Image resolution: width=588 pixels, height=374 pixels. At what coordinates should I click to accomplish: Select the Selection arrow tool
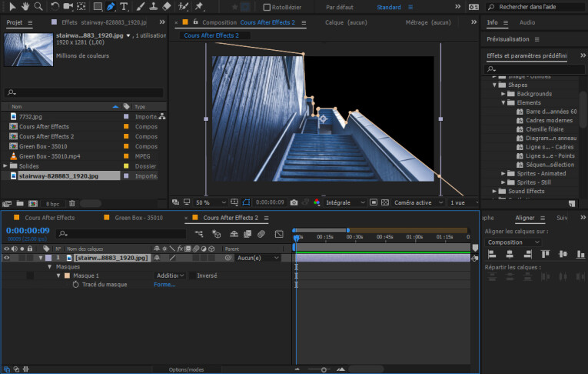click(12, 6)
